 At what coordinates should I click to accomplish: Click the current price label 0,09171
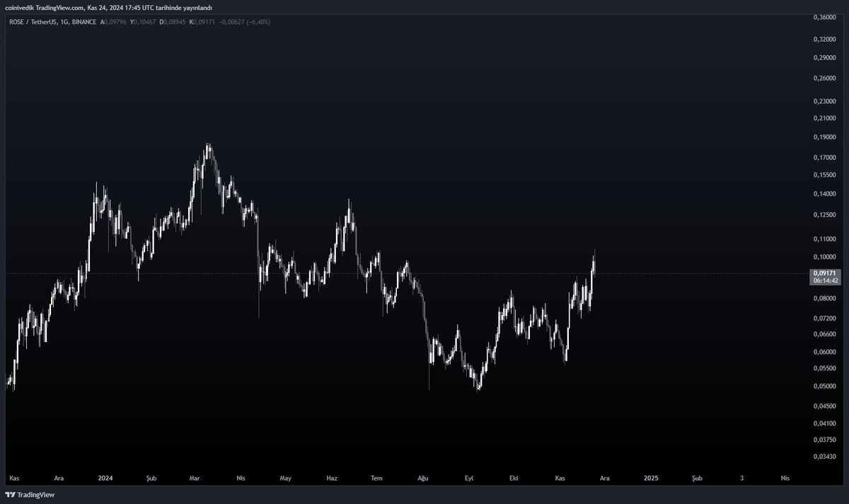pos(825,271)
